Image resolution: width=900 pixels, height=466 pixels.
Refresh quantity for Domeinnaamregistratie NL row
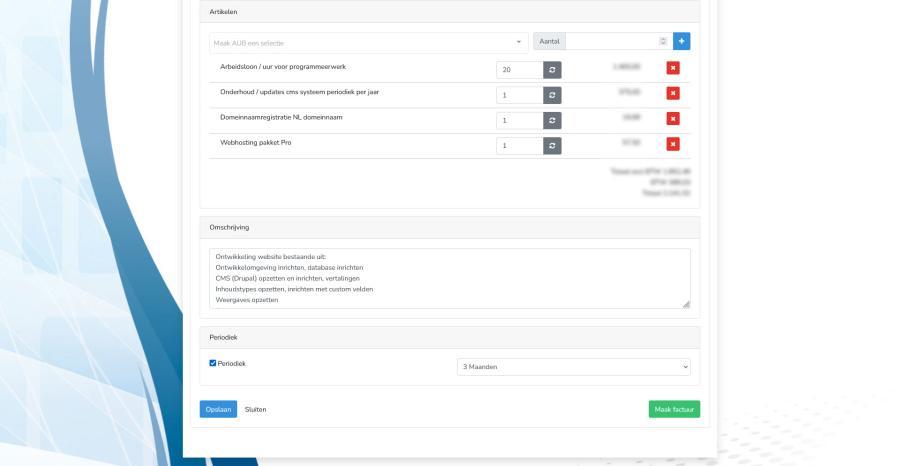tap(552, 120)
